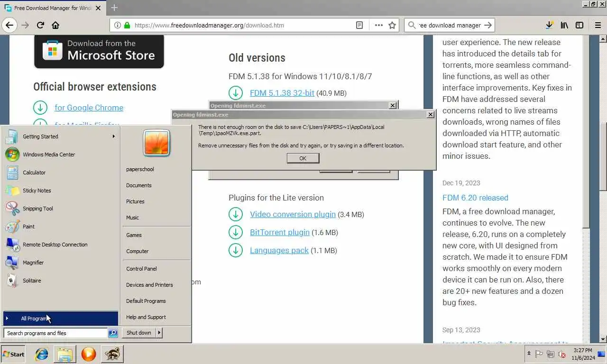607x364 pixels.
Task: Click Download from the Microsoft Store badge
Action: tap(99, 52)
